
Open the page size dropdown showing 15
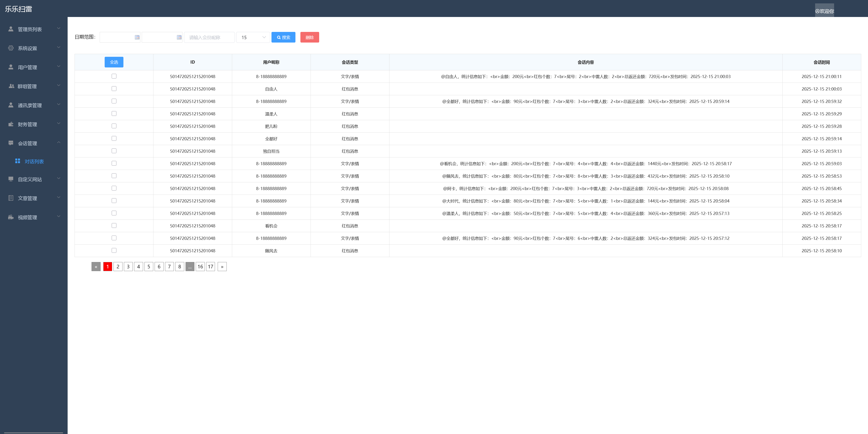click(x=253, y=37)
